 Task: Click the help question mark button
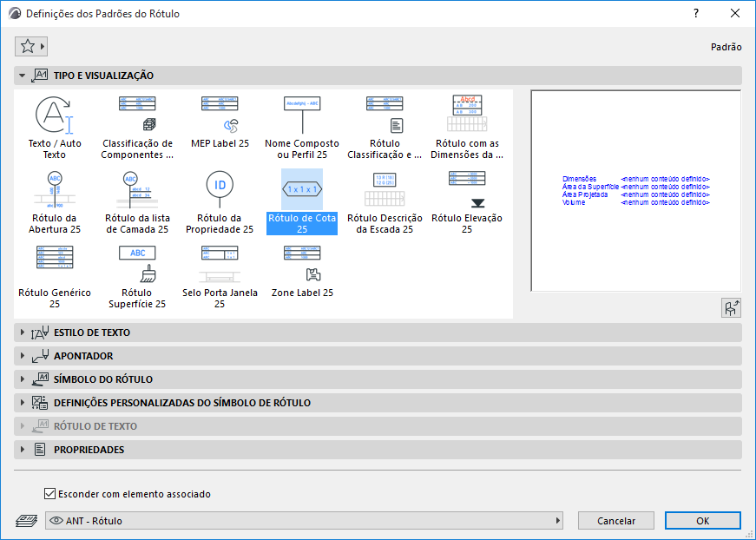(696, 14)
